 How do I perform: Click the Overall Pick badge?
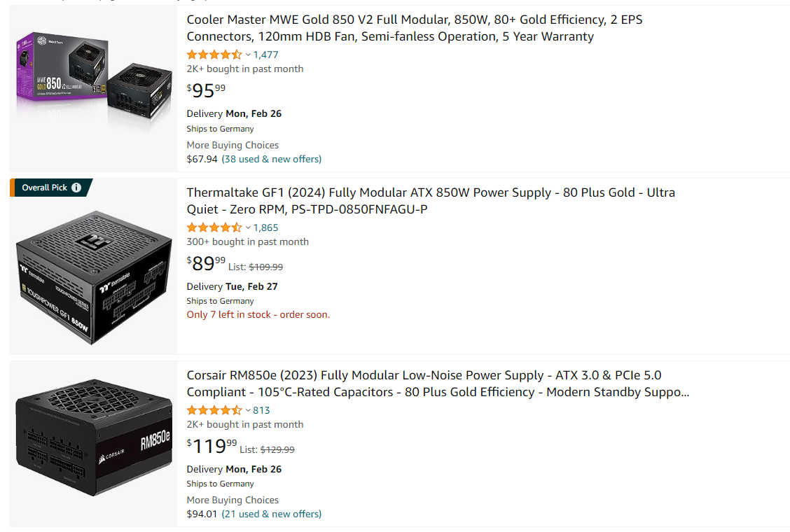(44, 188)
